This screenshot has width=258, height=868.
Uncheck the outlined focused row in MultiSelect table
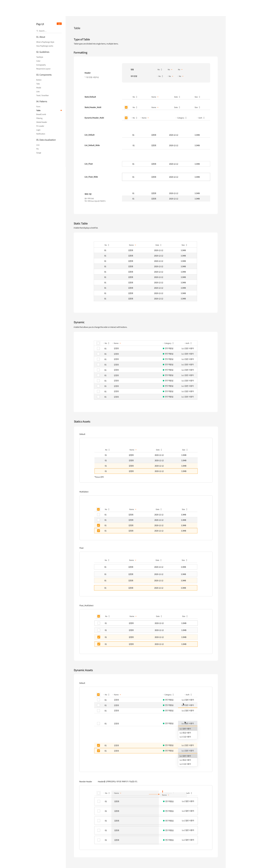coord(98,530)
